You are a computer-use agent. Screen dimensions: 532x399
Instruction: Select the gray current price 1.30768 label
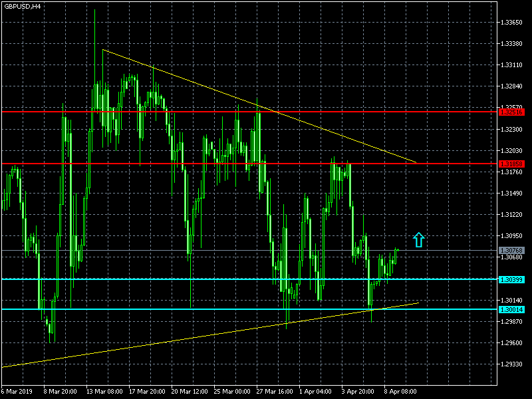pos(511,251)
